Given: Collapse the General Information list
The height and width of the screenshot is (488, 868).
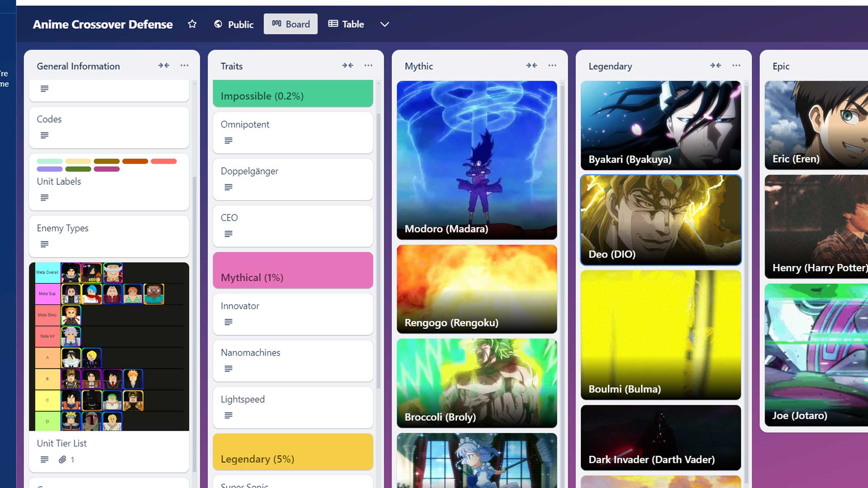Looking at the screenshot, I should coord(164,66).
